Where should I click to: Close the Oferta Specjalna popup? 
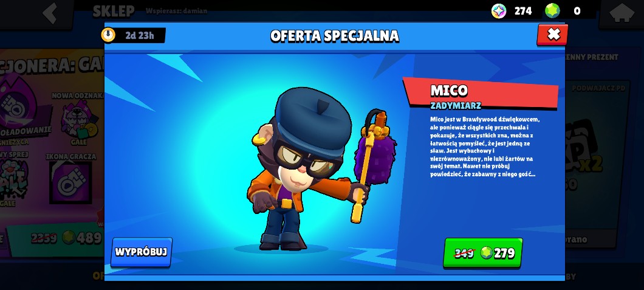552,35
